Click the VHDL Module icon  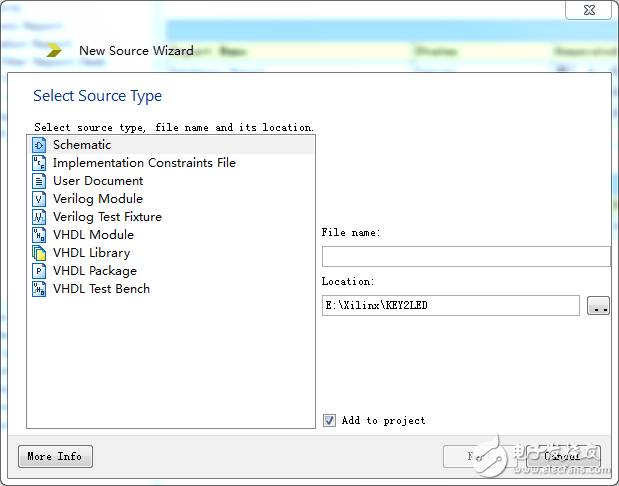39,235
